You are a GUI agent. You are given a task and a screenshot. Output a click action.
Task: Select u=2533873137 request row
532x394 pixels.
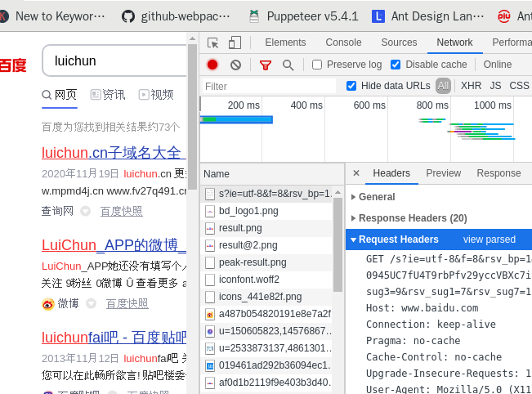pos(266,348)
